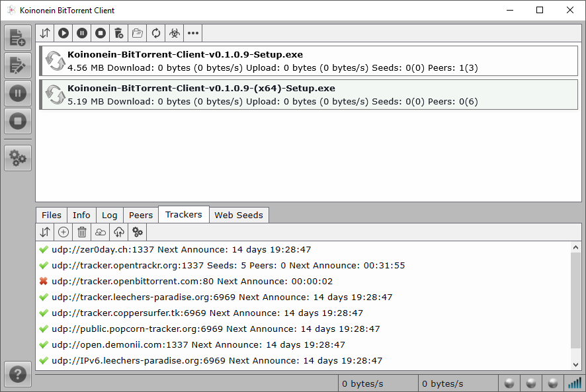Start the selected torrent with play icon
Screen dimensions: 586x392
pos(63,33)
